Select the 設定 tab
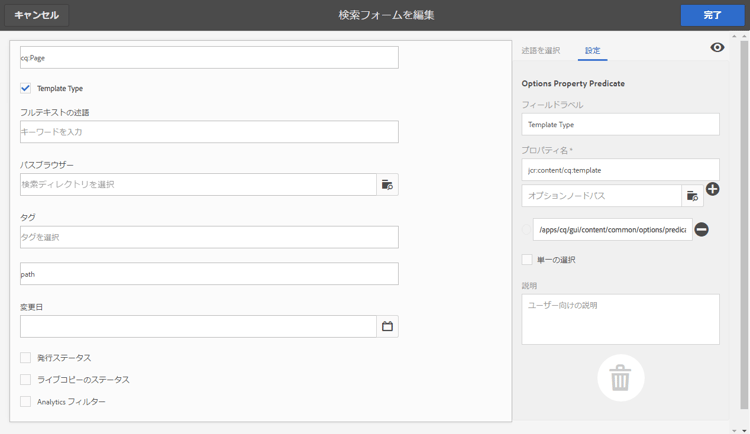This screenshot has width=750, height=434. pyautogui.click(x=592, y=50)
